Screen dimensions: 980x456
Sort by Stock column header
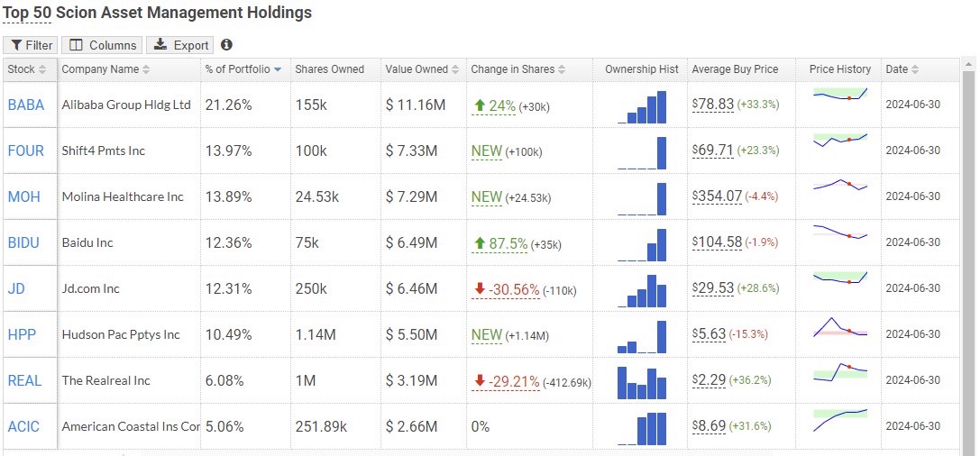pyautogui.click(x=28, y=69)
